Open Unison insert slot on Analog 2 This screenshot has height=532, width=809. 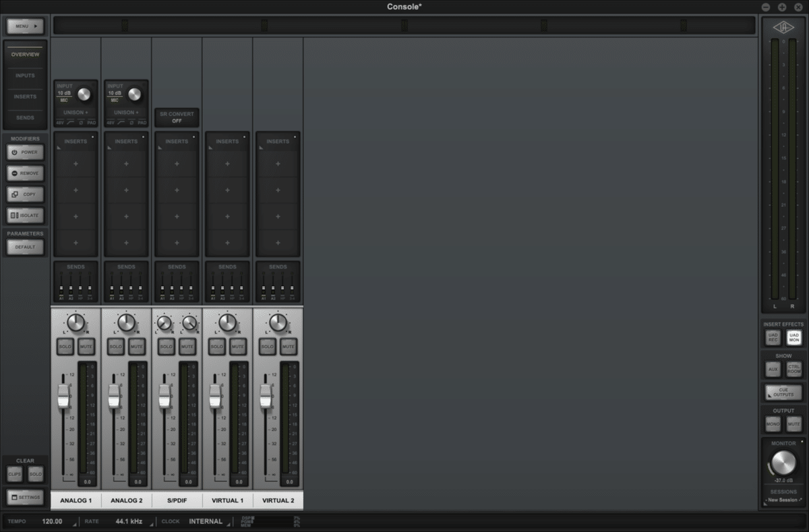coord(126,113)
